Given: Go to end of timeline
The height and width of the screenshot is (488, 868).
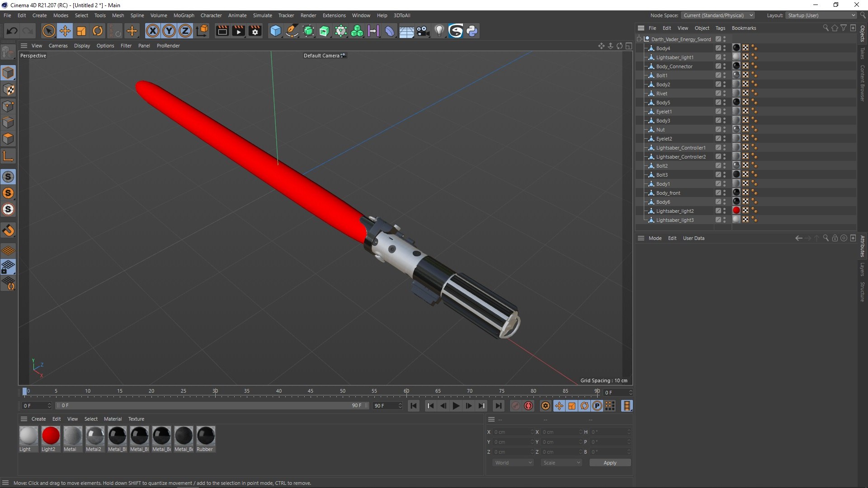Looking at the screenshot, I should [x=499, y=406].
